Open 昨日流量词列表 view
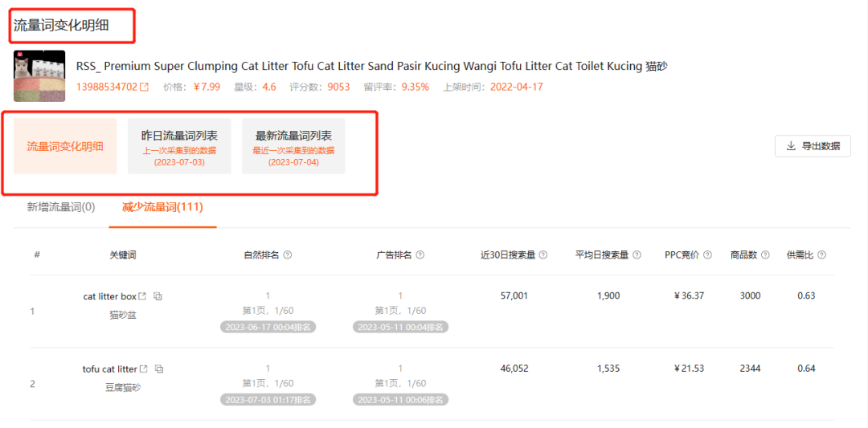The image size is (868, 428). [x=179, y=146]
